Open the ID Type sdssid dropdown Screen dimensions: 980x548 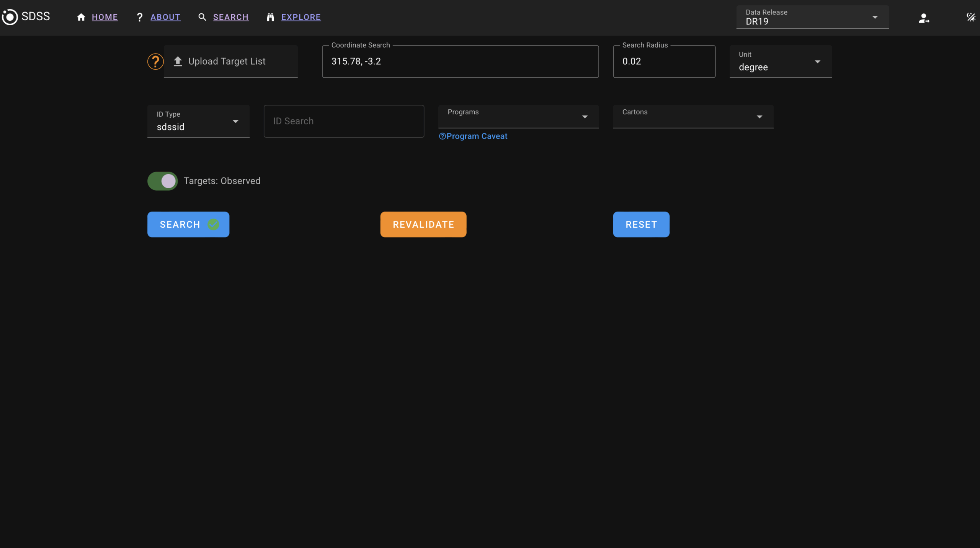pos(198,121)
